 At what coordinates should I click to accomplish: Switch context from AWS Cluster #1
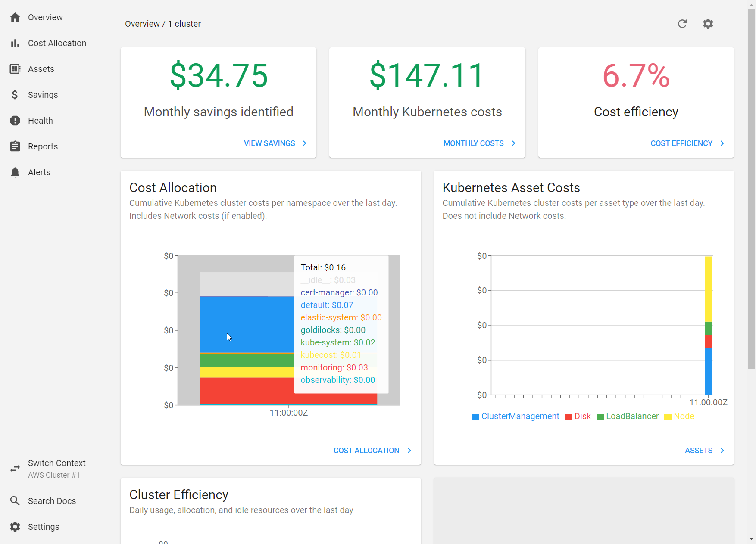[x=56, y=469]
